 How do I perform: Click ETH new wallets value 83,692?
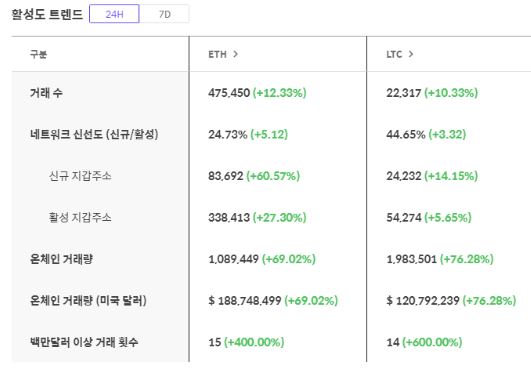226,175
